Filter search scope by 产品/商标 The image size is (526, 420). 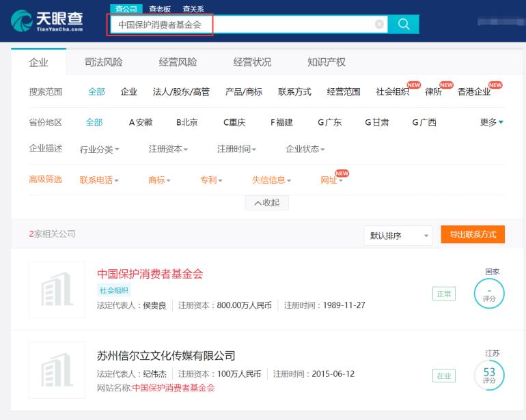[x=244, y=92]
